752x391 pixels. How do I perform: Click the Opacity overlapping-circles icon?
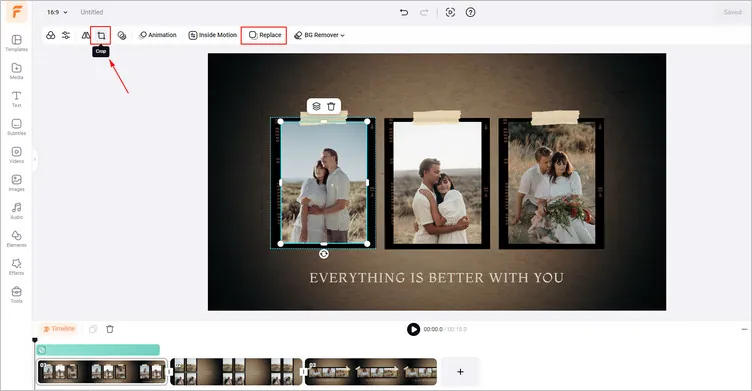[x=122, y=35]
